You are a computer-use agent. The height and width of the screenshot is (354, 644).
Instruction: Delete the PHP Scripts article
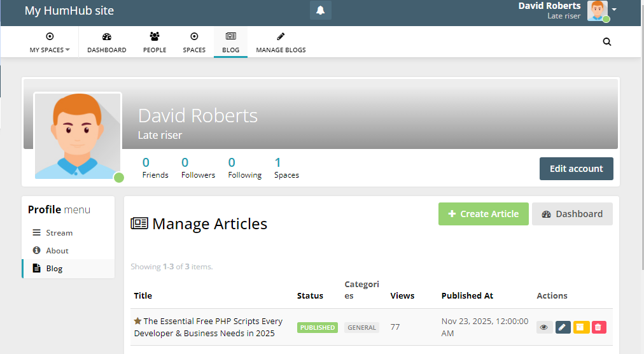[599, 327]
